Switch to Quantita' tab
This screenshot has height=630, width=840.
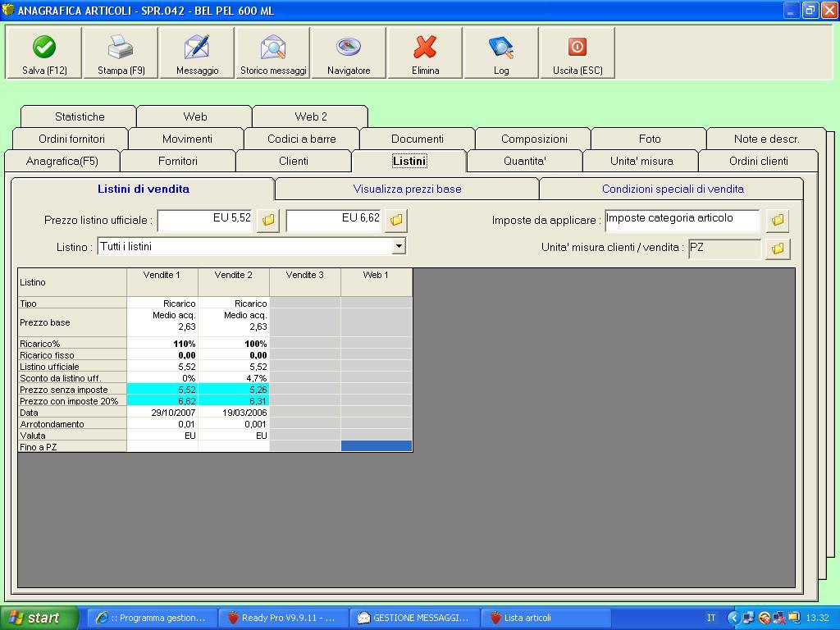point(525,162)
